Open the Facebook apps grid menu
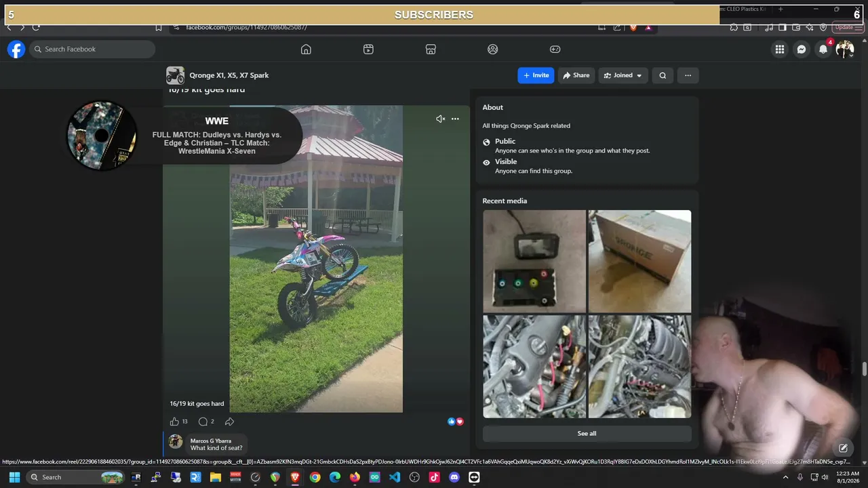This screenshot has width=868, height=488. coord(780,49)
